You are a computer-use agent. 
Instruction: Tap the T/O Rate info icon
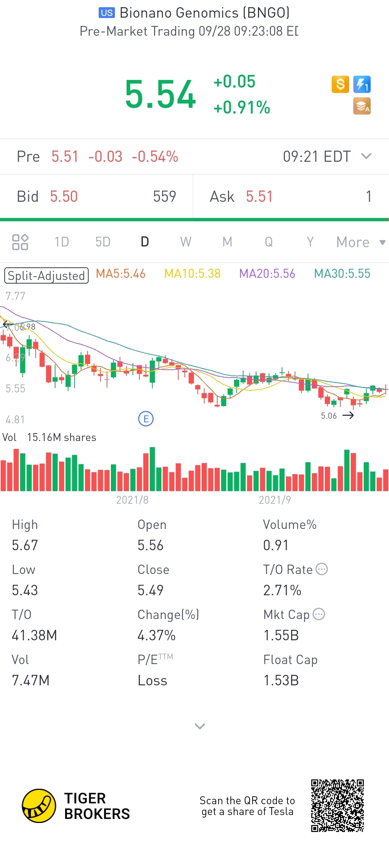tap(322, 569)
